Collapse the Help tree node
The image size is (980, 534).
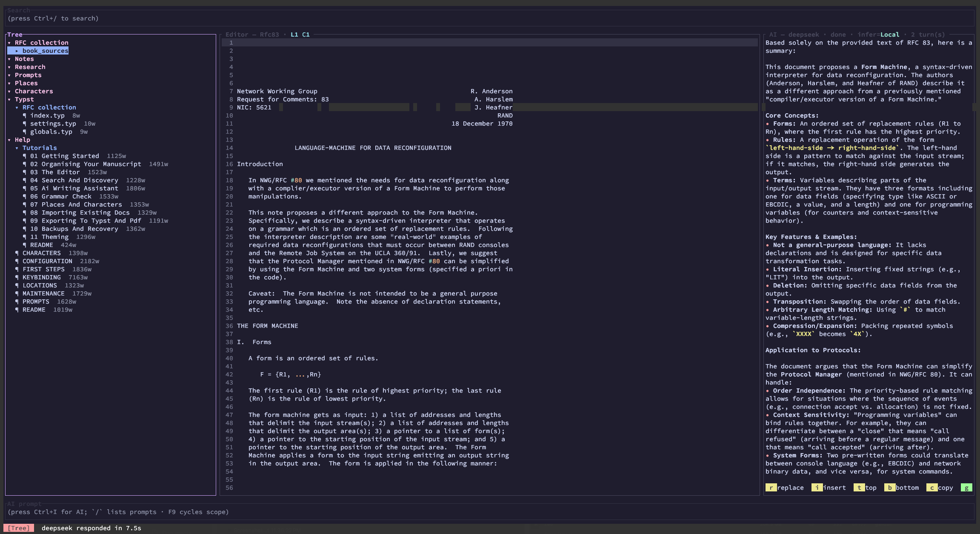[9, 140]
